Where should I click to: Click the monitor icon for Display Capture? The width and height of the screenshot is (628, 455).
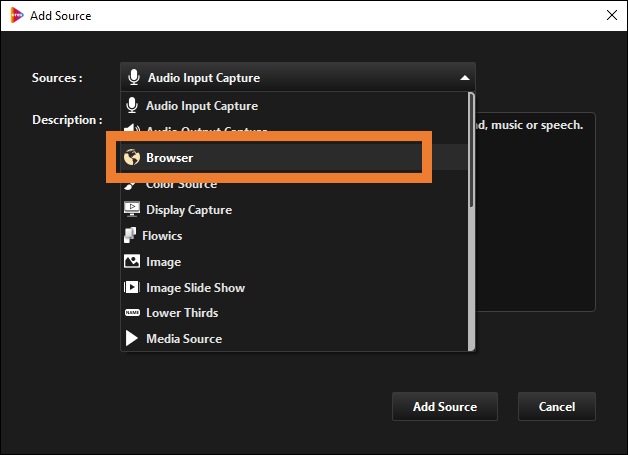click(x=132, y=209)
